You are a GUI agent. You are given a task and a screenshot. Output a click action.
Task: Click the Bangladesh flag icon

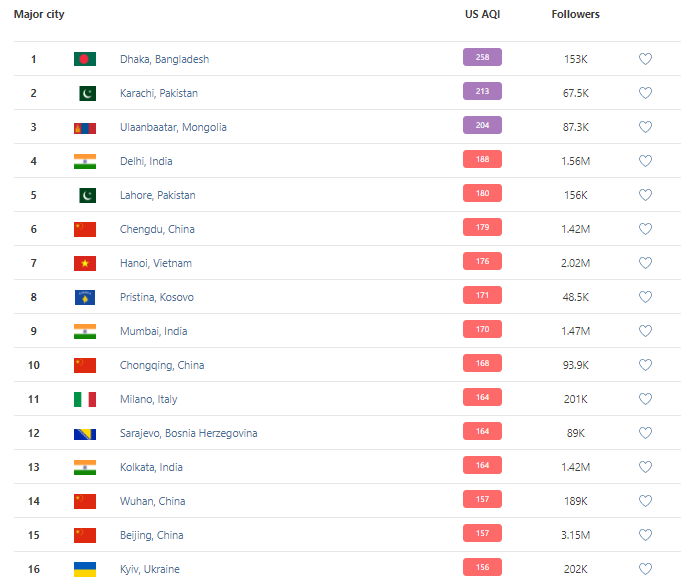click(x=85, y=59)
